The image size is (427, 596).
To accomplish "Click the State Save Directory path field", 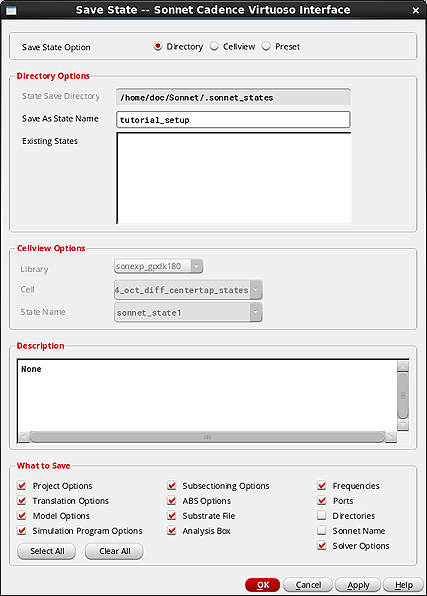I will 233,97.
